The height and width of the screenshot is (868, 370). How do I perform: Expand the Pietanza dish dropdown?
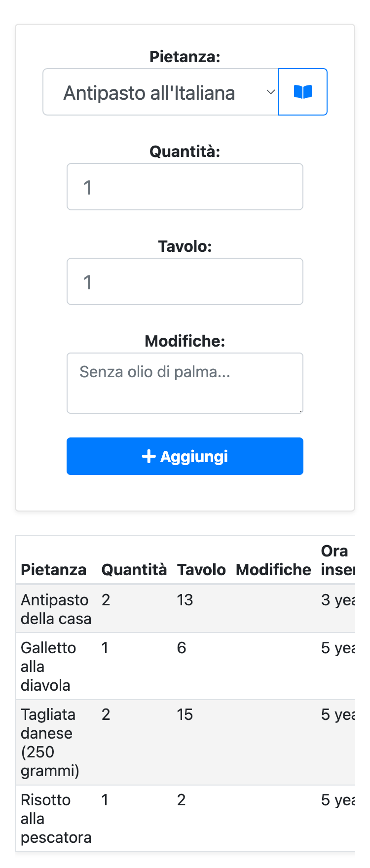pos(161,92)
